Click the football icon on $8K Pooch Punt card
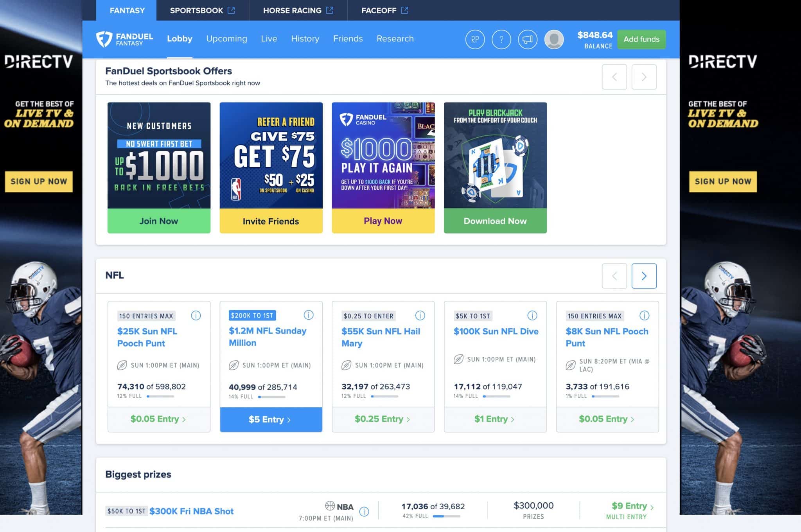801x532 pixels. (571, 365)
